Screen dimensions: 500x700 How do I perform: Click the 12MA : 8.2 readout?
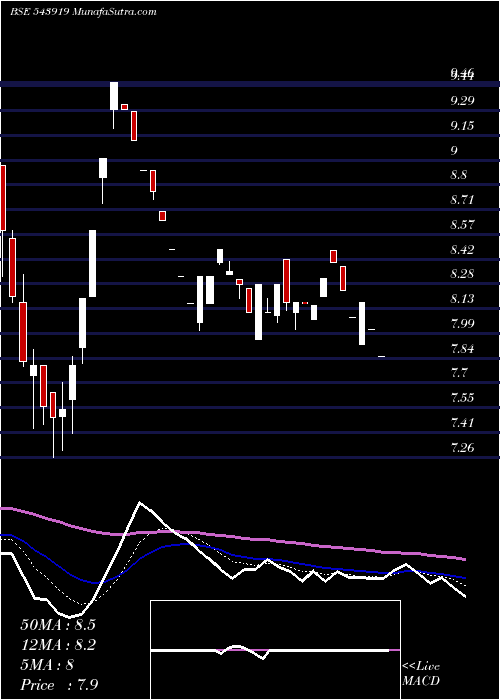coord(58,645)
